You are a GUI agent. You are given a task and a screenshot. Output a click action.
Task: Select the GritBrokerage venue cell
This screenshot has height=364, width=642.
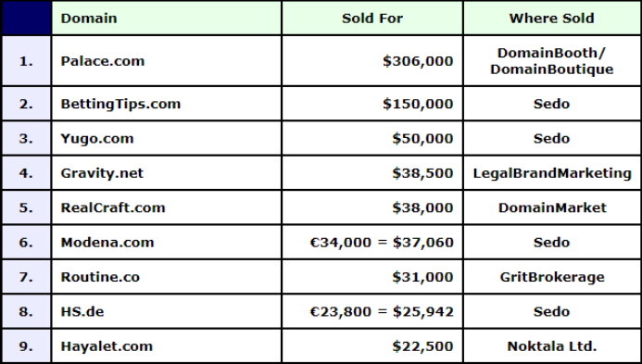(x=552, y=277)
